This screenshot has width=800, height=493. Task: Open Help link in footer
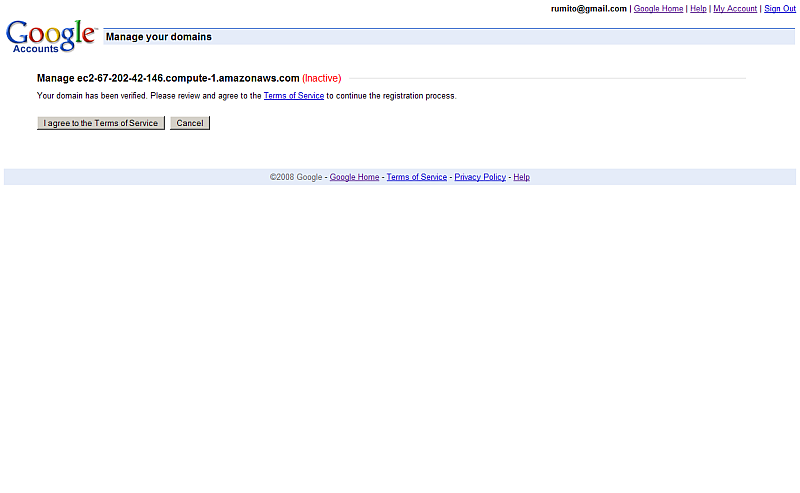pyautogui.click(x=521, y=177)
